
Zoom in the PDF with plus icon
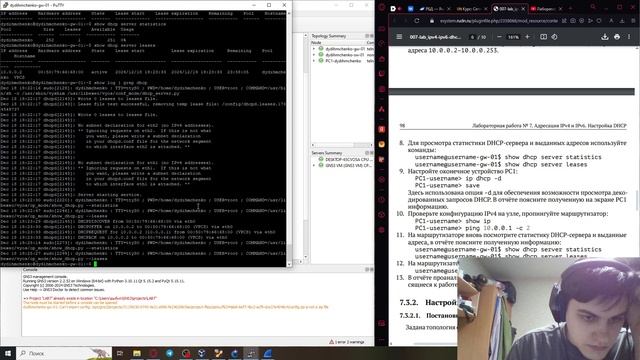point(527,37)
